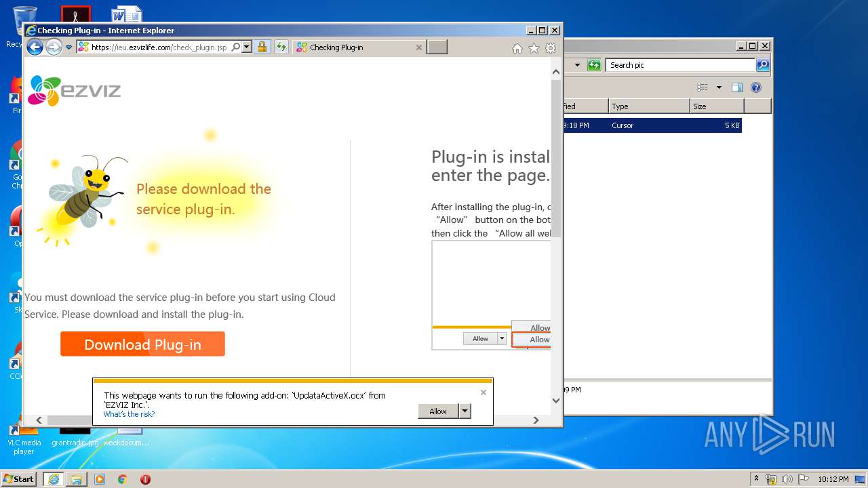Launch the media player taskbar icon
The image size is (868, 488).
coord(100,479)
